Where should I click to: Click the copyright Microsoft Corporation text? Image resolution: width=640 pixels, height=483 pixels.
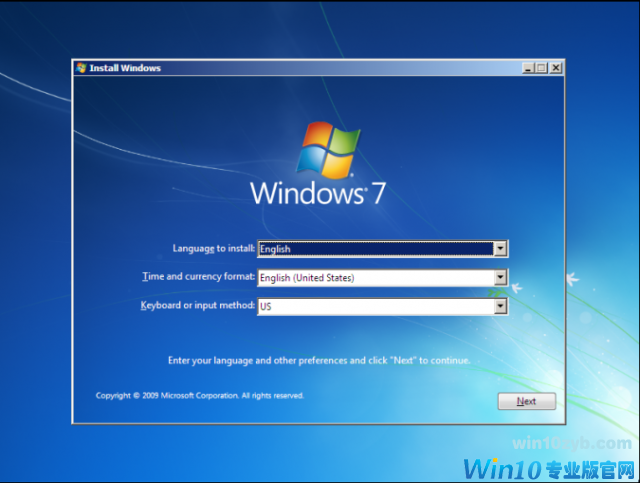tap(200, 395)
